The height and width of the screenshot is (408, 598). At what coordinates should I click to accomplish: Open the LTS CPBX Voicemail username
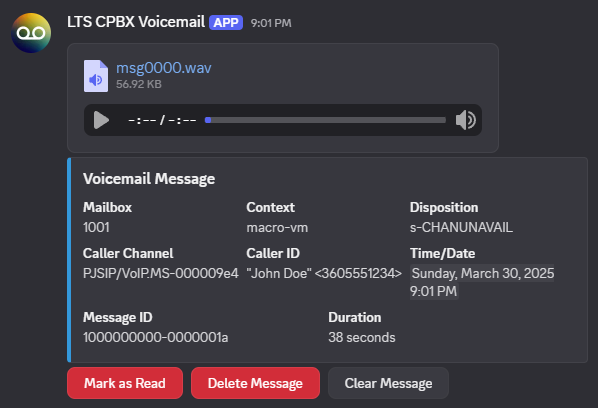click(136, 22)
